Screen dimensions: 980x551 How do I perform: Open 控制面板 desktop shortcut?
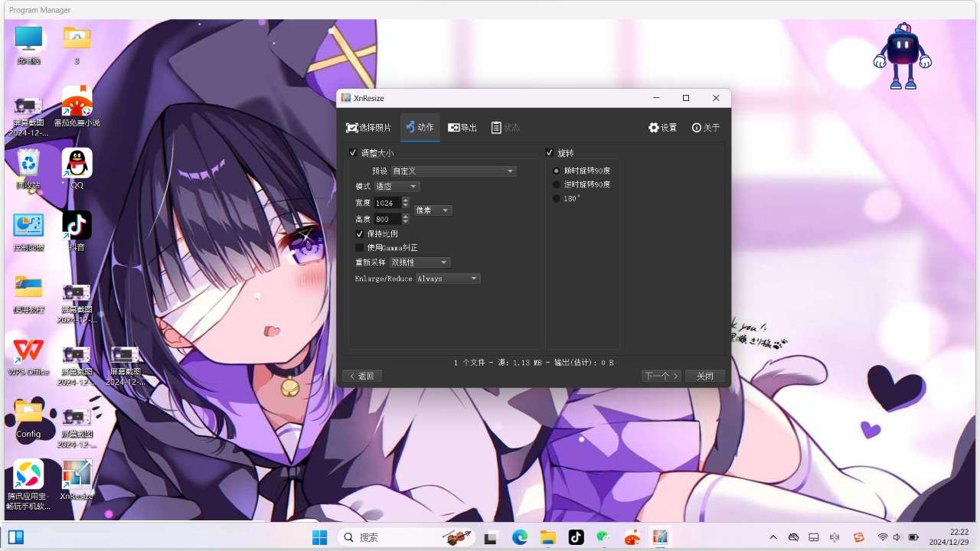click(29, 232)
